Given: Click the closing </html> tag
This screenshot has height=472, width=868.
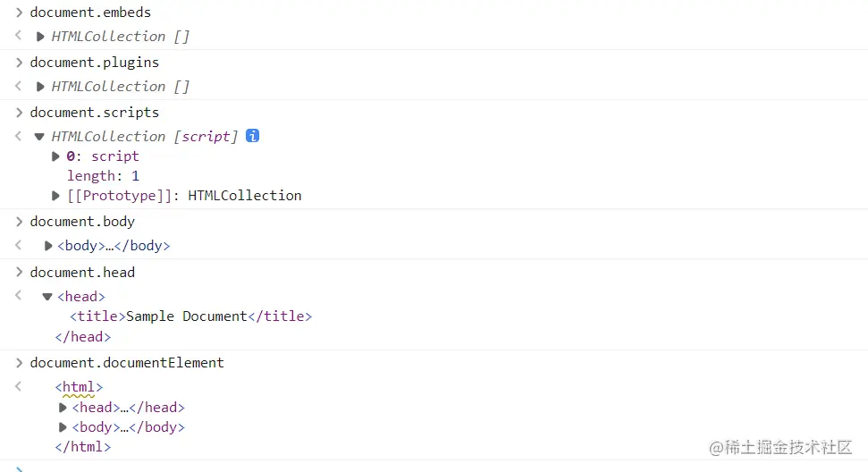Looking at the screenshot, I should (x=83, y=447).
